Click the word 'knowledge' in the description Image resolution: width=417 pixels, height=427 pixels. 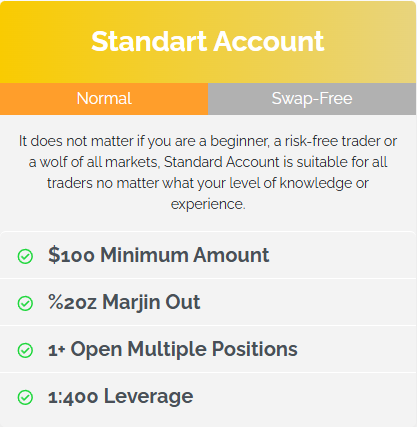pyautogui.click(x=315, y=183)
